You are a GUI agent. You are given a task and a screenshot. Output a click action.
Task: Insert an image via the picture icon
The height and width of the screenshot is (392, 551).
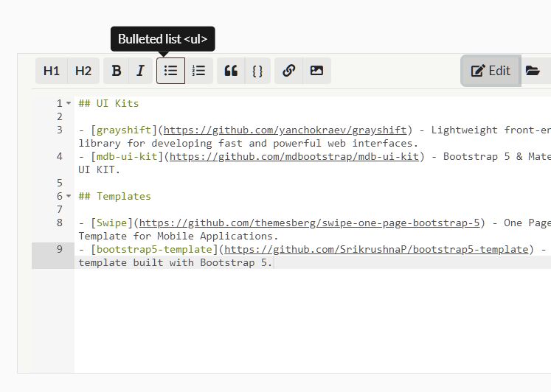316,71
